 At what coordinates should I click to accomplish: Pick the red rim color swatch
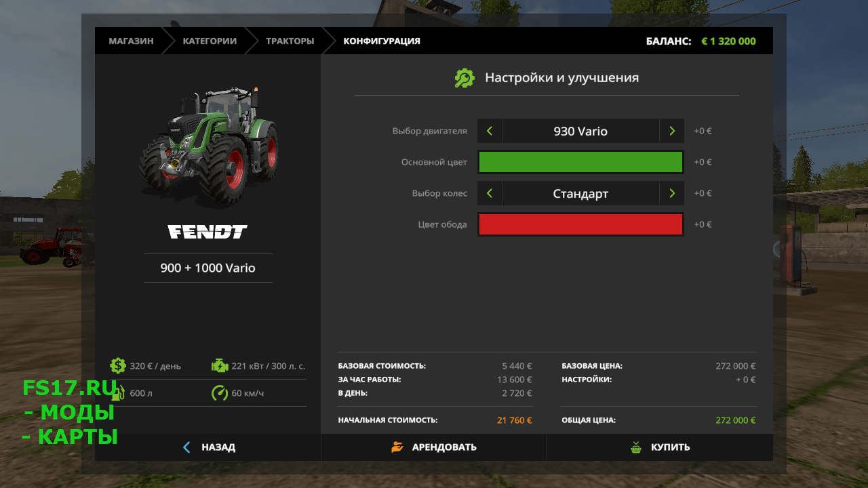coord(580,224)
